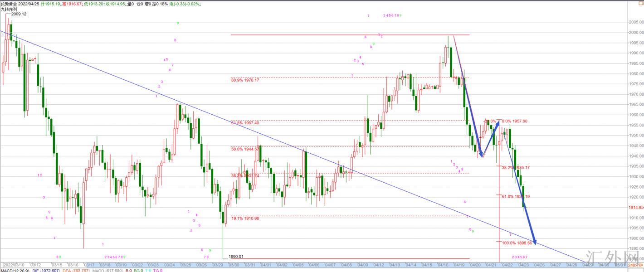The height and width of the screenshot is (272, 644).
Task: Click the 九转序列 indicator label
Action: pos(9,9)
